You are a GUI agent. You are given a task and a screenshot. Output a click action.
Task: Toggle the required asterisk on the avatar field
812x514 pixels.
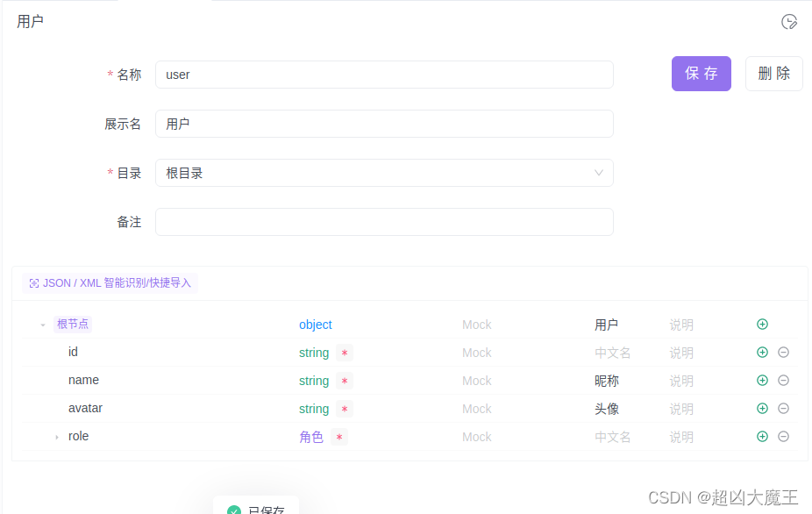coord(345,409)
